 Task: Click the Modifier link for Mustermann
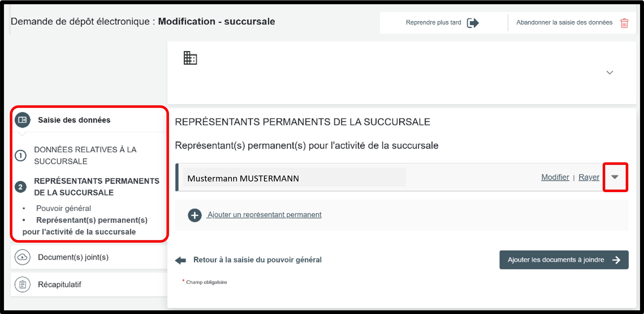555,177
